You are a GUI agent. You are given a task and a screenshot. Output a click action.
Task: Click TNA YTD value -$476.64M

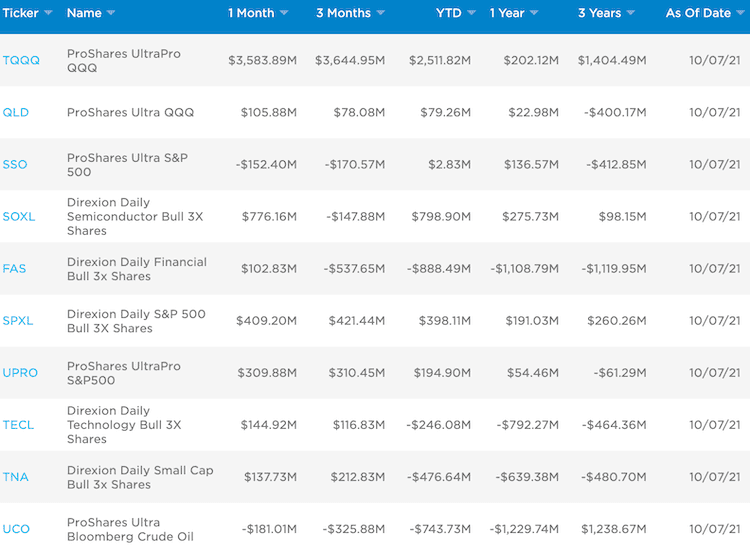[439, 477]
